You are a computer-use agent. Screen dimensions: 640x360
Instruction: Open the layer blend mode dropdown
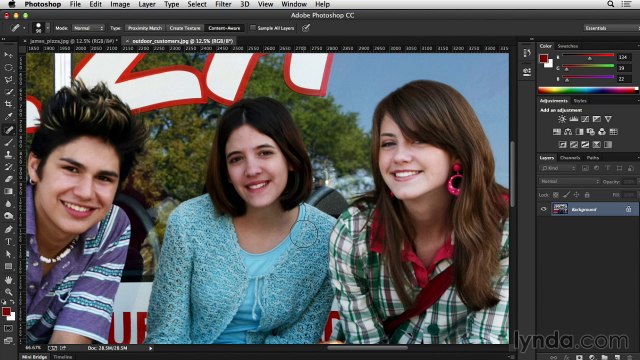[x=569, y=181]
